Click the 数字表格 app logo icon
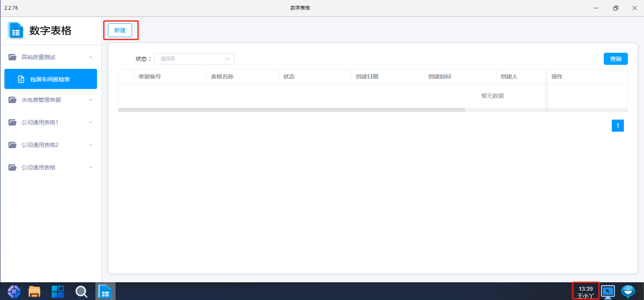The height and width of the screenshot is (300, 644). tap(16, 31)
